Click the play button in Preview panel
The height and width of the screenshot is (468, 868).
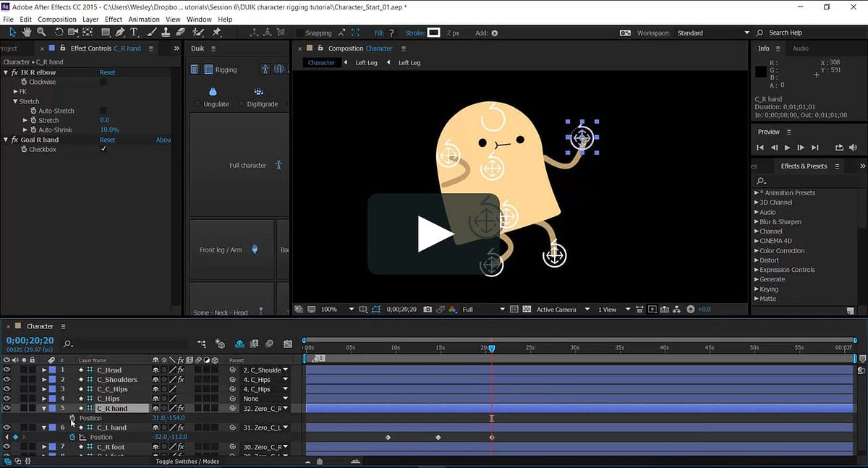tap(788, 148)
